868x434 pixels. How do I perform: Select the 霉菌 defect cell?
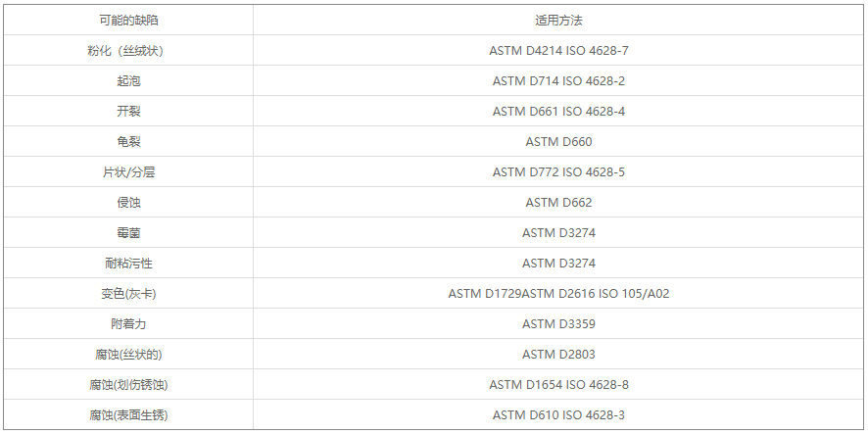click(127, 232)
